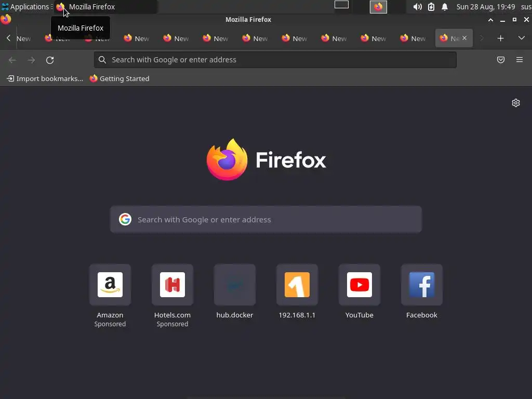
Task: Open the Firefox hamburger application menu
Action: point(519,60)
